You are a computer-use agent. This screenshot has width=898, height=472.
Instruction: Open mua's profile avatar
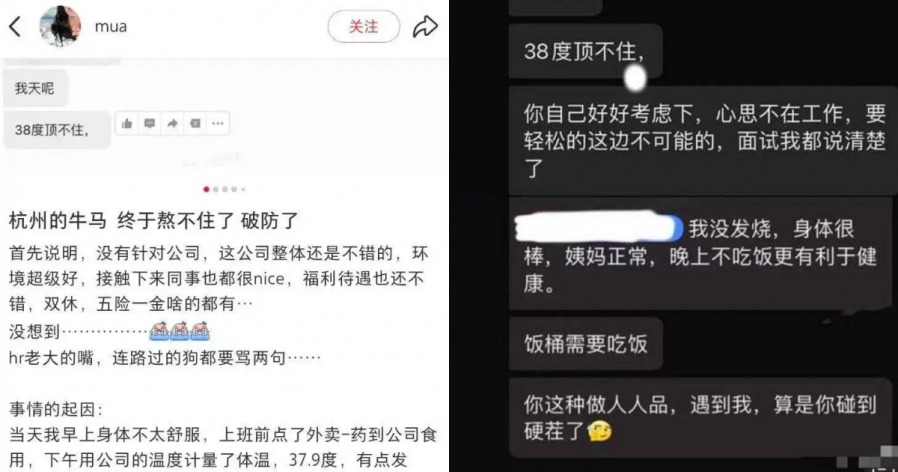tap(60, 26)
